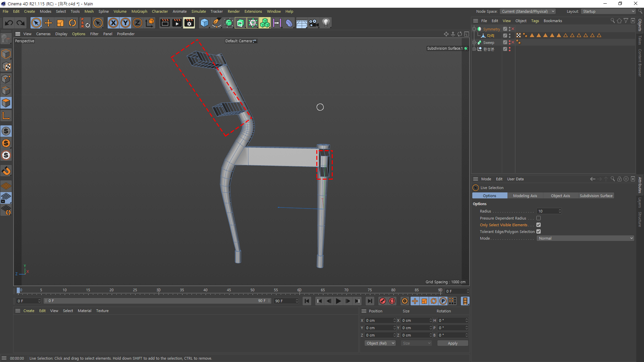Uncheck Only Select Visible Elements

click(x=538, y=225)
